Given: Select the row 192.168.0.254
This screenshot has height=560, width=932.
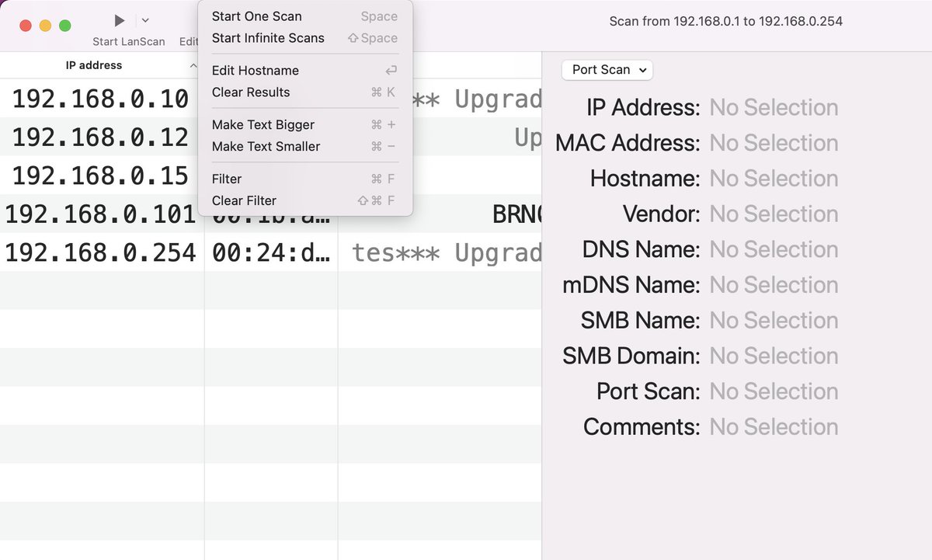Looking at the screenshot, I should click(x=270, y=252).
